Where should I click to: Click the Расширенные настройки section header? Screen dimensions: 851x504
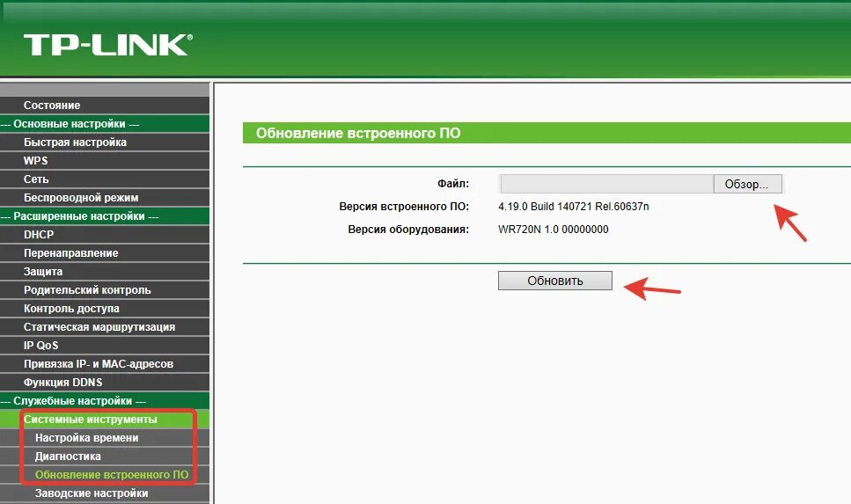tap(105, 215)
